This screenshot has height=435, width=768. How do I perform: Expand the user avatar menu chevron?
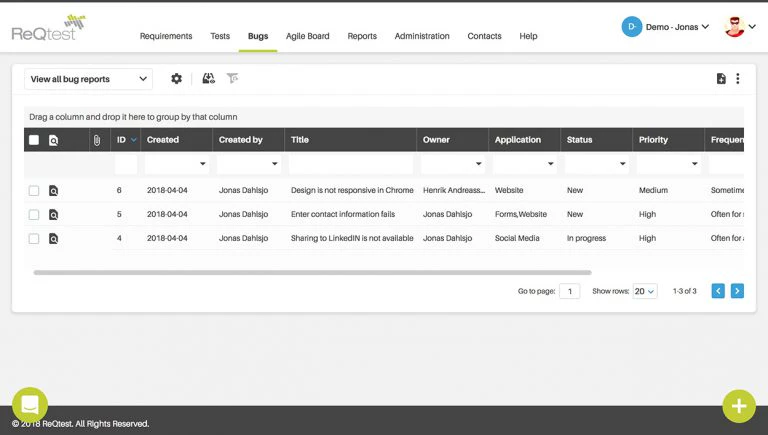click(x=752, y=27)
